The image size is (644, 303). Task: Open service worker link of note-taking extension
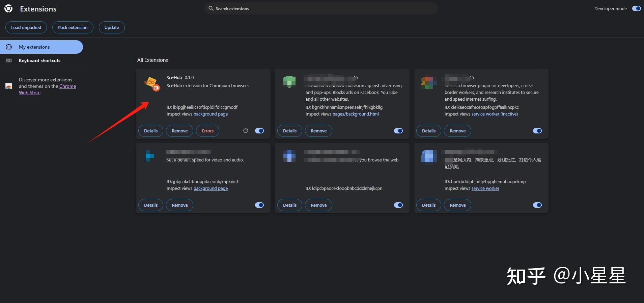tap(485, 188)
